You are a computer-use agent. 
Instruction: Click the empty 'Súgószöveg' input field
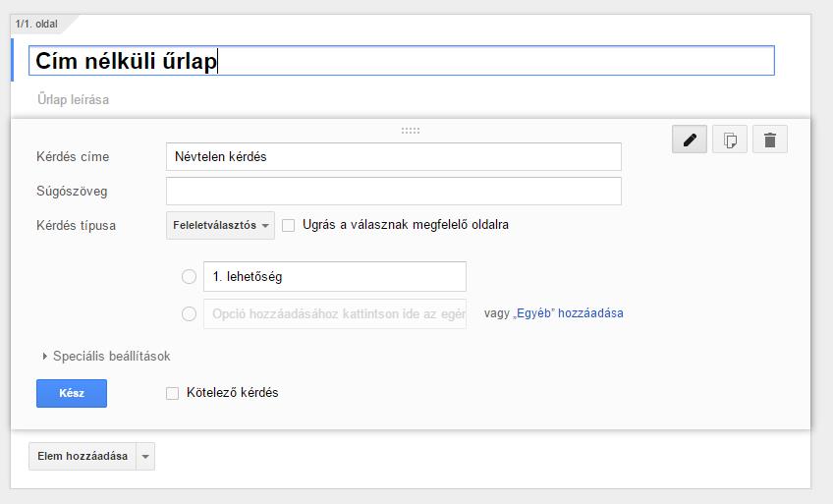click(x=394, y=192)
